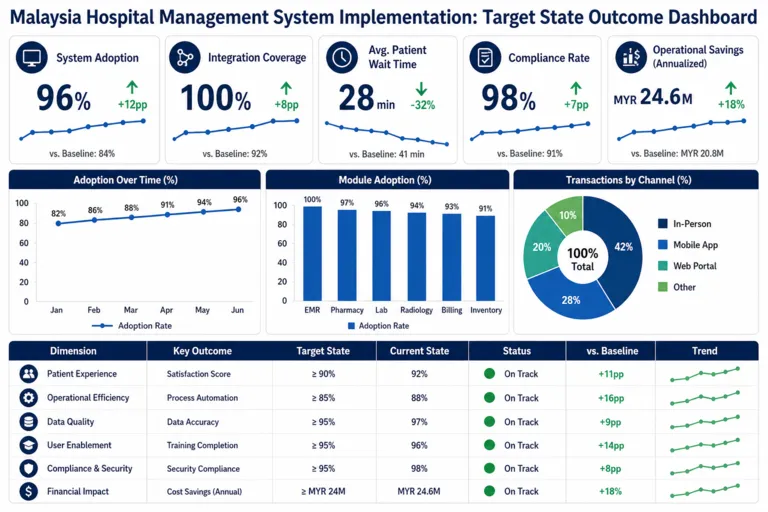Click the Module Adoption Rate legend square

(x=351, y=326)
